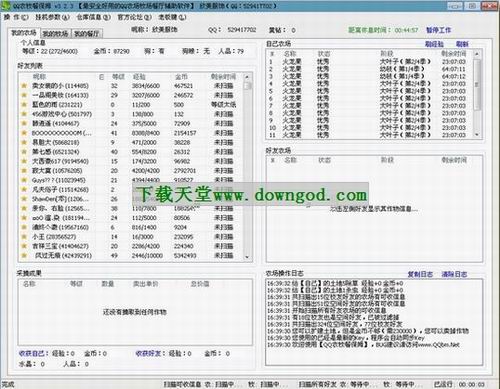Click the star icon beside 一品烟美妆 (164133)

pyautogui.click(x=24, y=95)
